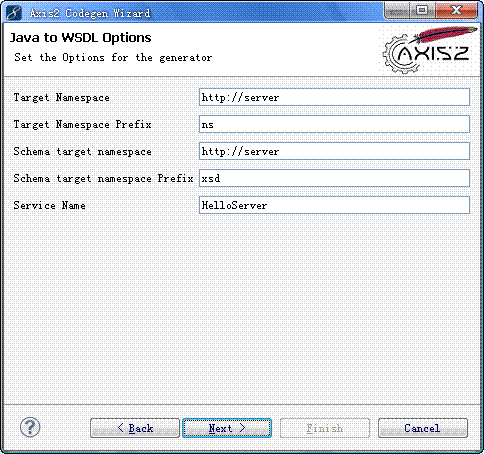Click the 'Schema target namespace' label

pos(82,151)
